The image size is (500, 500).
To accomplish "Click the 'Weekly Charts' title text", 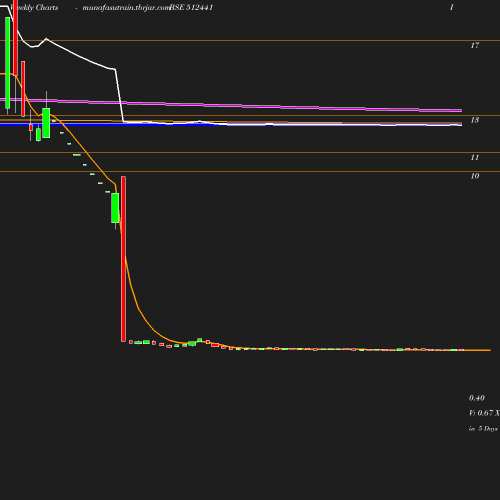I will coord(34,7).
